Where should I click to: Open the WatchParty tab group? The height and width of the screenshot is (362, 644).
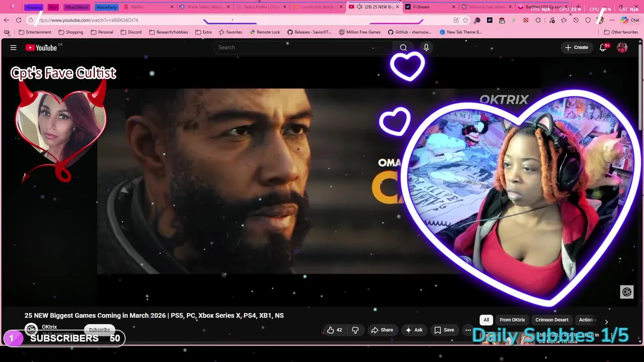tap(106, 7)
